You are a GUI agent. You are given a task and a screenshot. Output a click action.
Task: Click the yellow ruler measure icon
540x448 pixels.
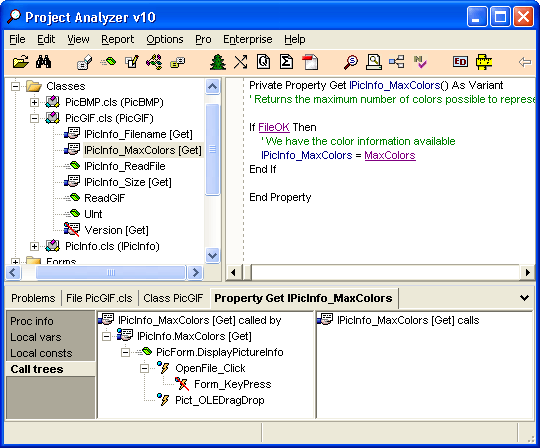484,62
